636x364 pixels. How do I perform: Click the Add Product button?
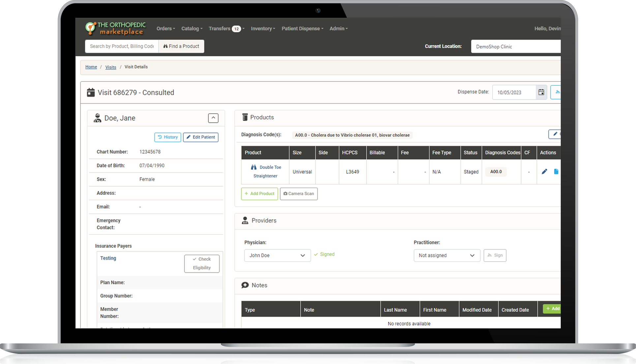click(259, 194)
